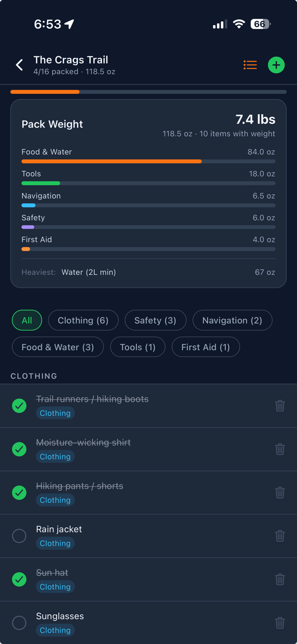The image size is (297, 644).
Task: Tap the Food & Water weight progress bar
Action: [x=148, y=161]
